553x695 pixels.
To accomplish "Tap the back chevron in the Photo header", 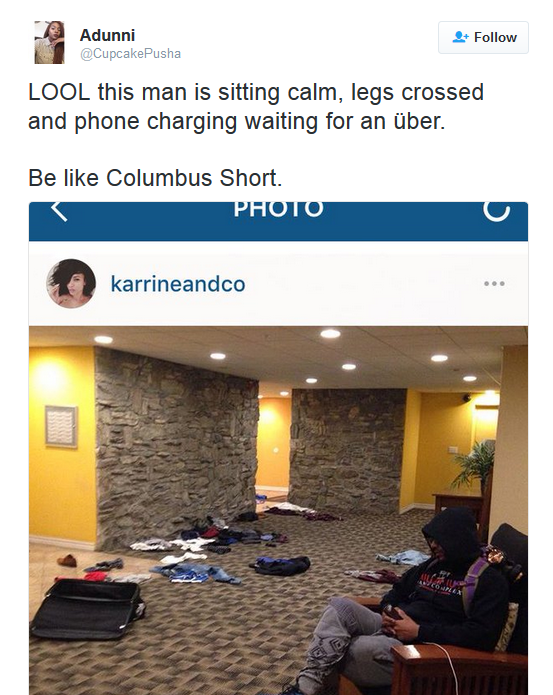I will point(58,211).
